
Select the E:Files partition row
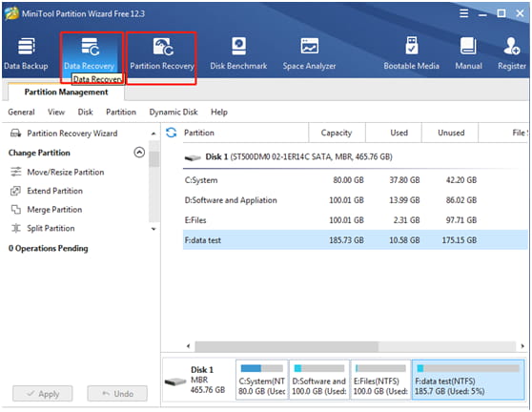point(356,220)
